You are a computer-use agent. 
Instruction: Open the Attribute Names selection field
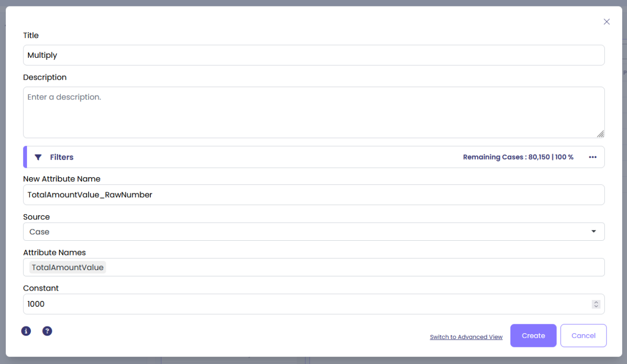[x=343, y=267]
